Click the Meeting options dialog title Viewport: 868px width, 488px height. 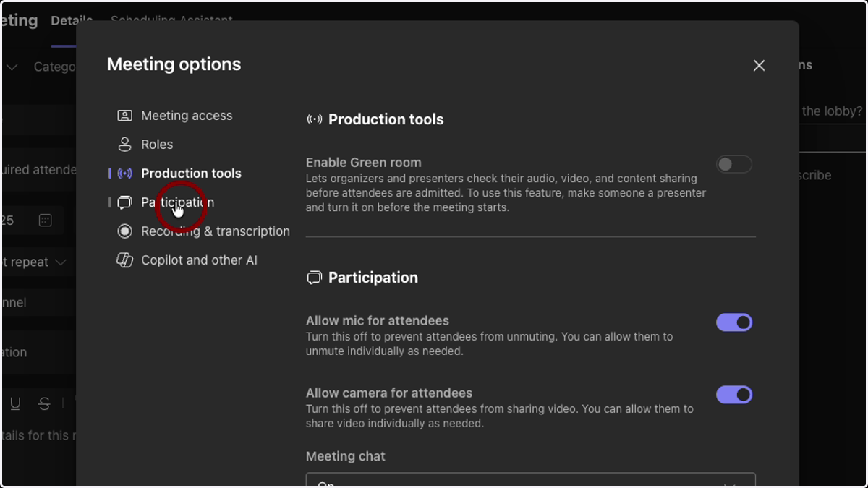coord(174,64)
